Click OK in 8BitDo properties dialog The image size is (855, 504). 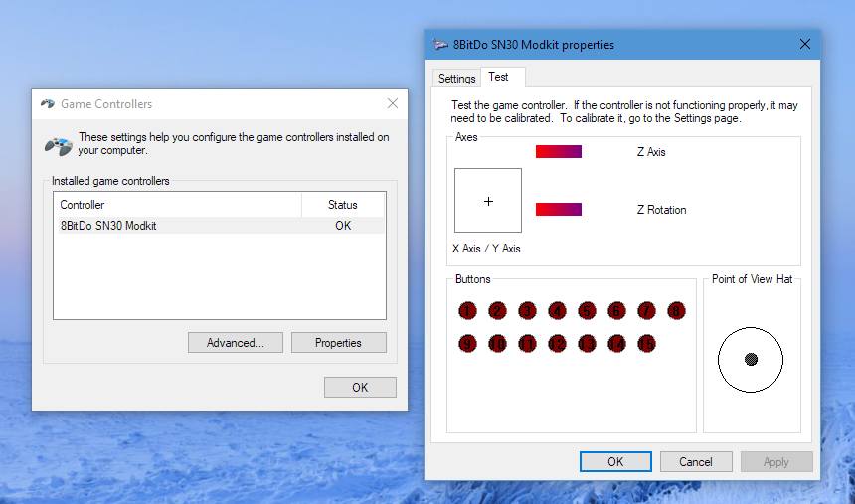615,461
